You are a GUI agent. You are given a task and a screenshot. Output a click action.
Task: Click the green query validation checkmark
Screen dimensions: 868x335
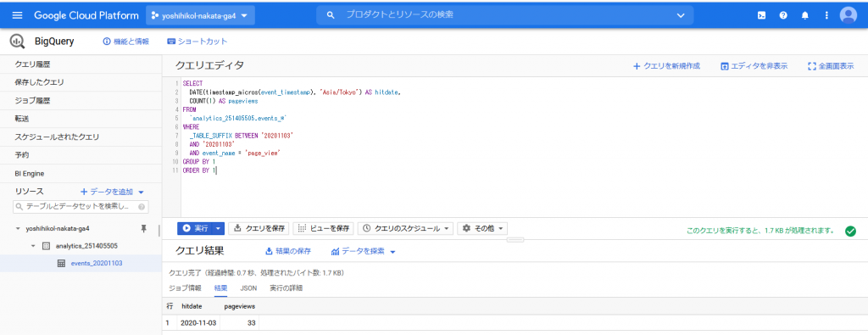coord(851,231)
